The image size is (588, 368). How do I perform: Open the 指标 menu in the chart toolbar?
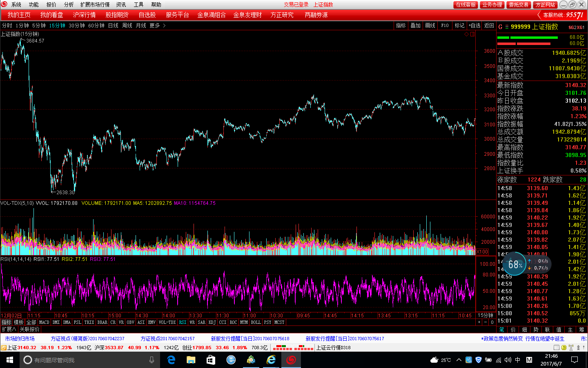[401, 25]
